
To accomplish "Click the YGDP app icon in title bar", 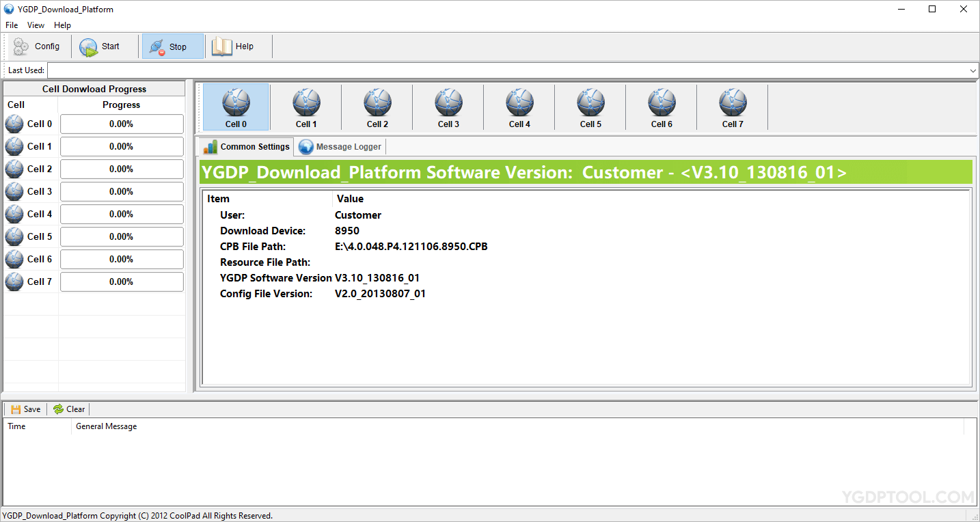I will click(x=9, y=9).
